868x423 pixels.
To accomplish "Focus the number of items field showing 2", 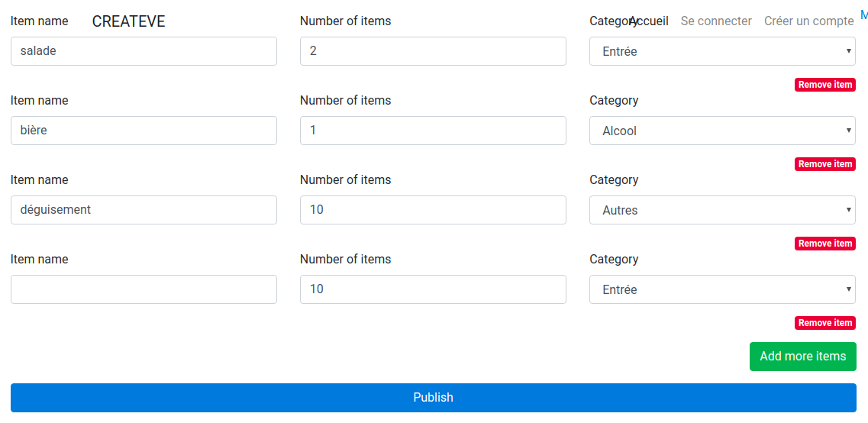I will (433, 51).
